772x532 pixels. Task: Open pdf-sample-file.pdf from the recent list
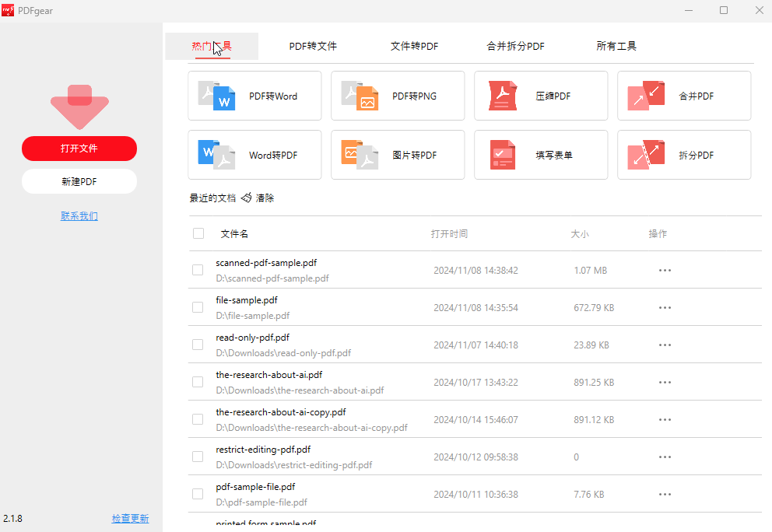[x=255, y=487]
